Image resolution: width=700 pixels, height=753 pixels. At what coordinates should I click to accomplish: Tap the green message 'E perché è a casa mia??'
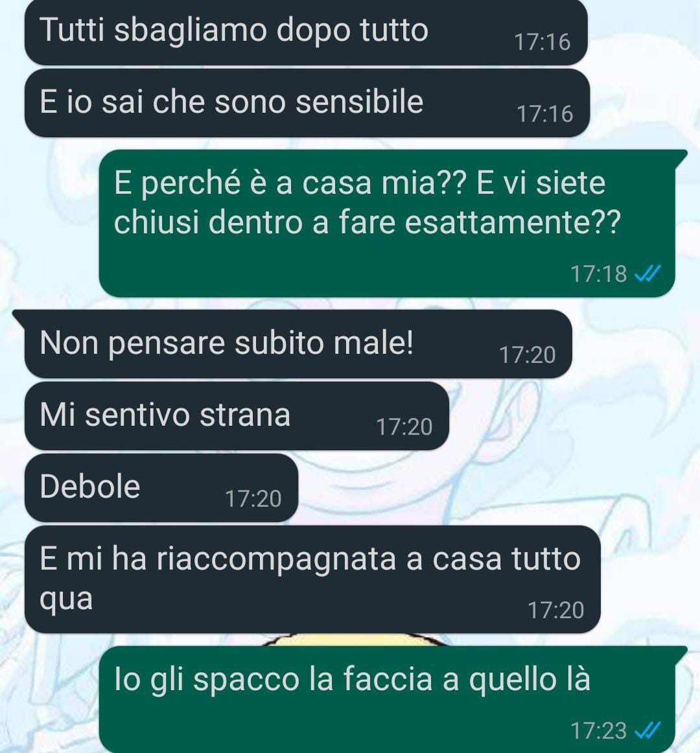point(387,223)
